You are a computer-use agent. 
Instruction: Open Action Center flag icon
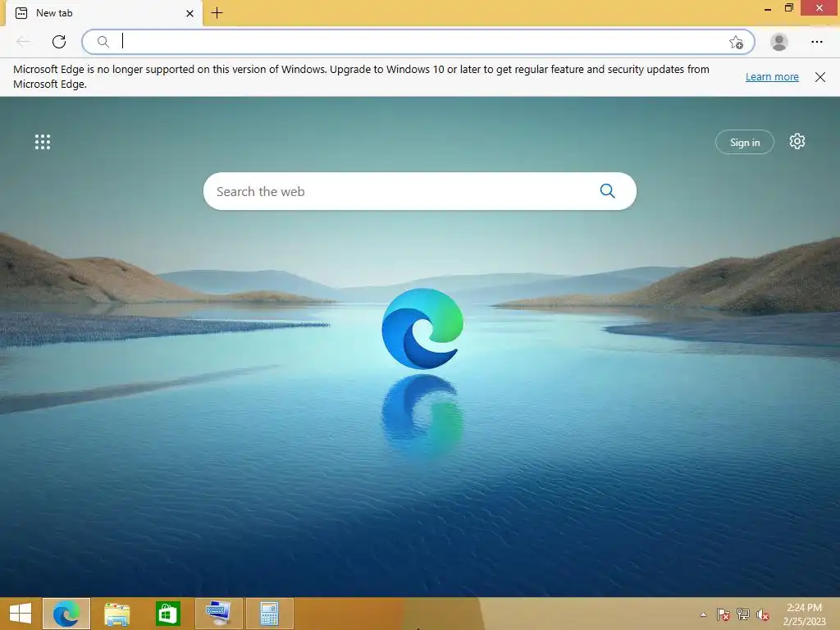click(723, 614)
